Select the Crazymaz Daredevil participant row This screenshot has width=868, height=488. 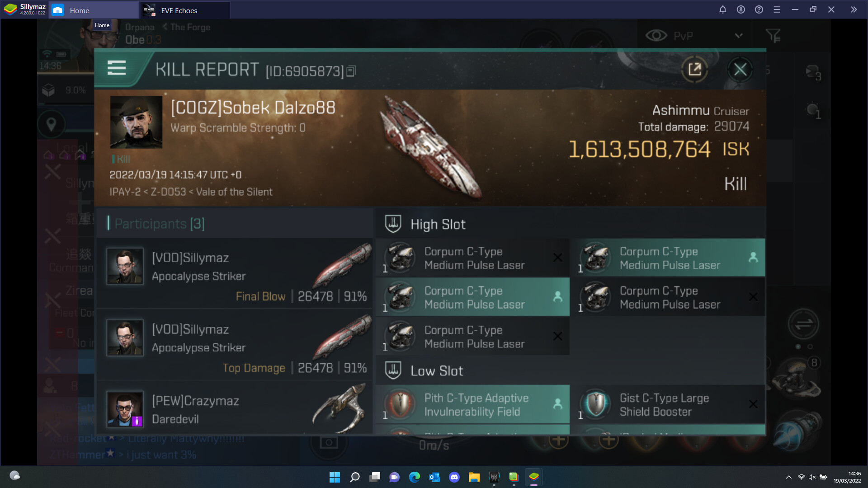coord(235,409)
